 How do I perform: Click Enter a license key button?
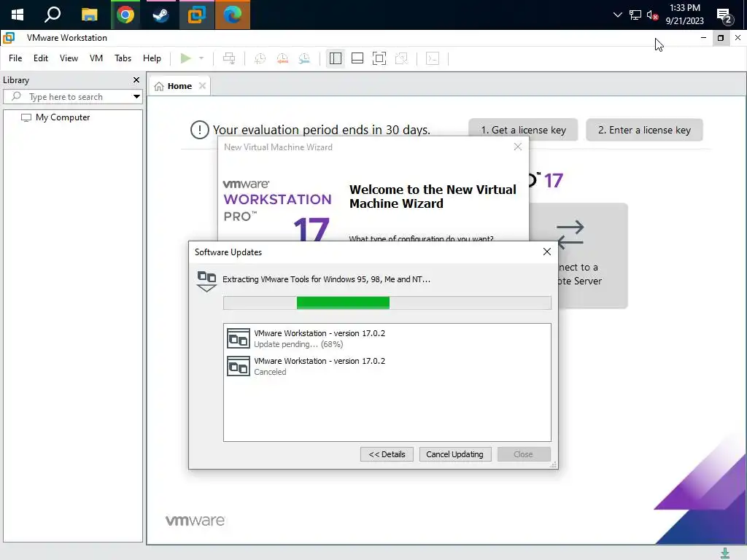click(x=644, y=130)
